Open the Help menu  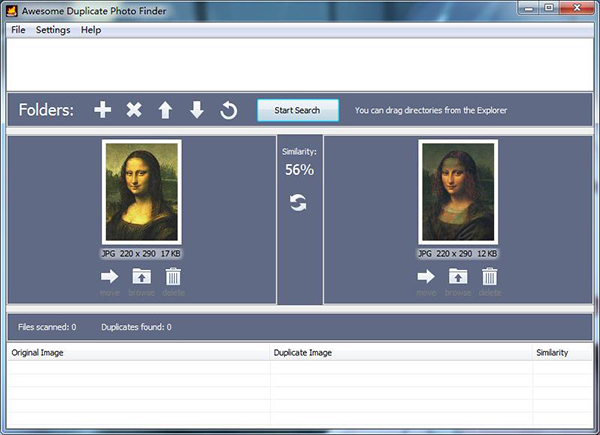(91, 30)
